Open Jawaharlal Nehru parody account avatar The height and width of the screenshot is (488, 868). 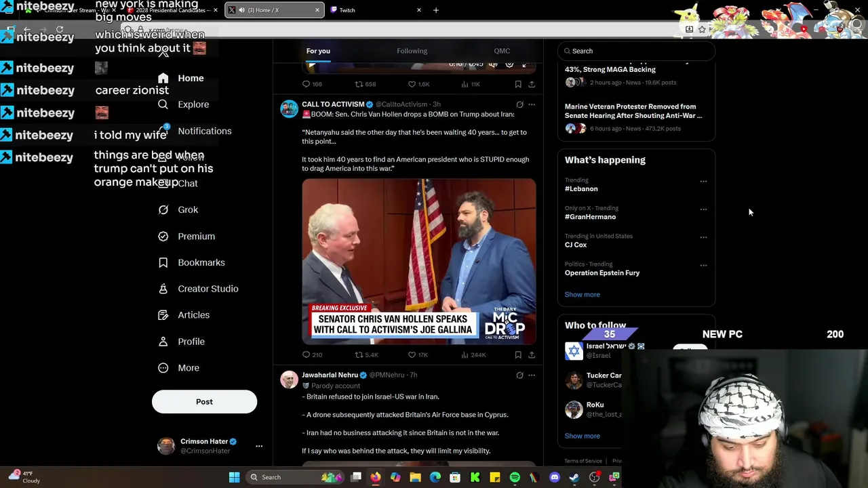pos(290,379)
